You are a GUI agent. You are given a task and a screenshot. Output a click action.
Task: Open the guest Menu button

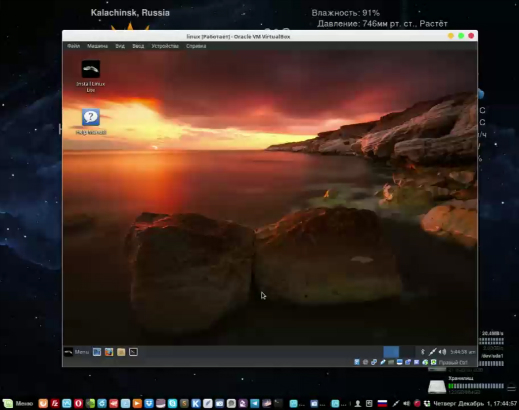pos(77,352)
